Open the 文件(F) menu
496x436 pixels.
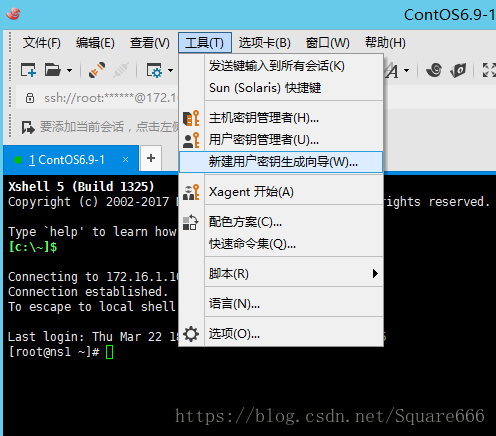point(42,43)
